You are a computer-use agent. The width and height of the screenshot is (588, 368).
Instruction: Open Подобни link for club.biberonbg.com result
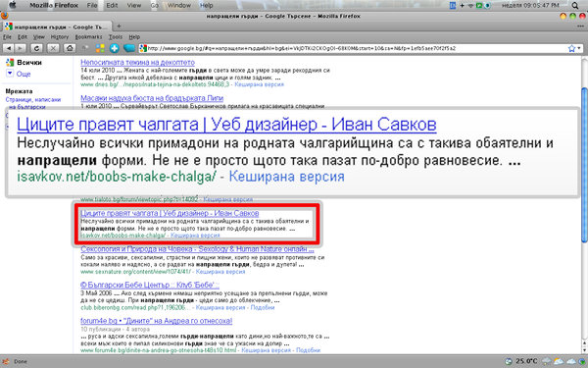[263, 307]
